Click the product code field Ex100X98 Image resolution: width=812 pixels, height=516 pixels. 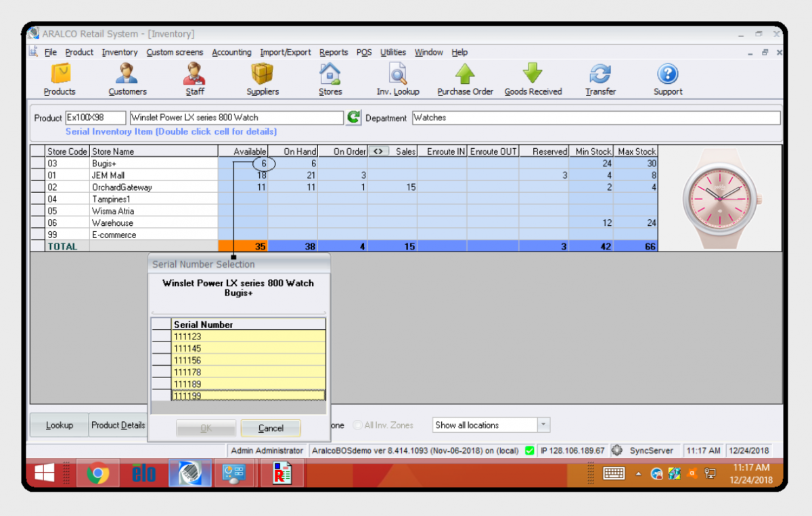[95, 118]
